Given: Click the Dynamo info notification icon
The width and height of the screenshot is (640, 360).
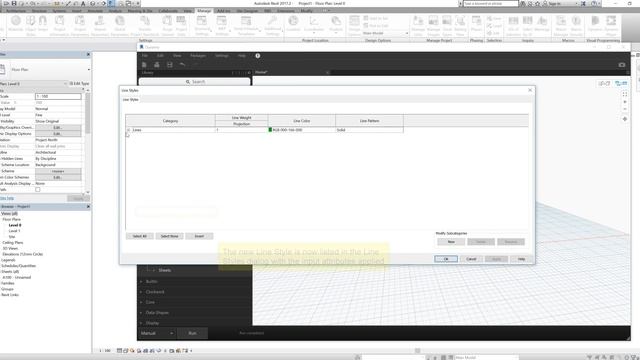Looking at the screenshot, I should point(258,56).
